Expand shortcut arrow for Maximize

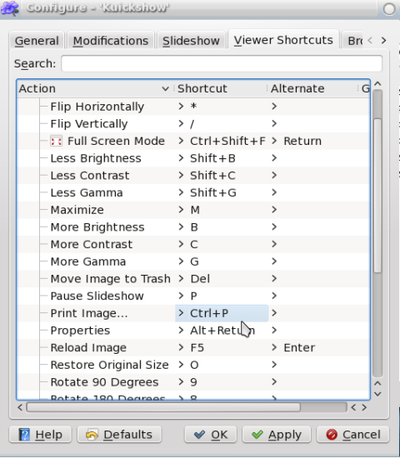(181, 210)
